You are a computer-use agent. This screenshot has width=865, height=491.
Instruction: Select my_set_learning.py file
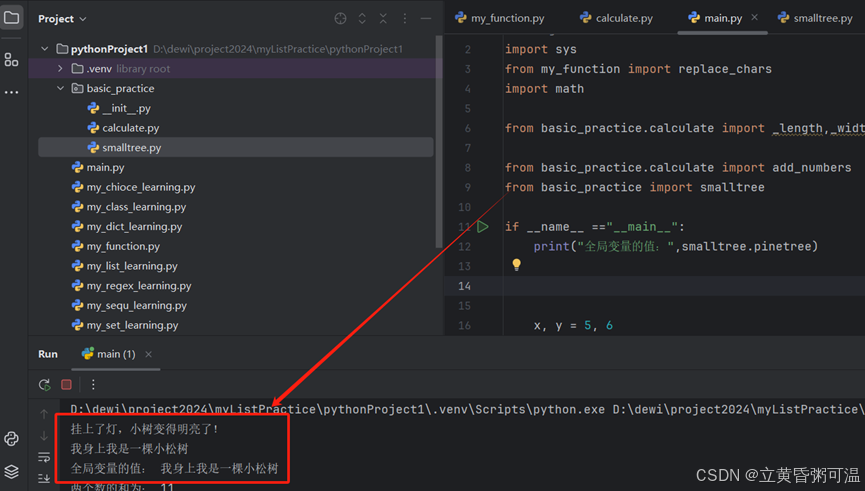(125, 325)
